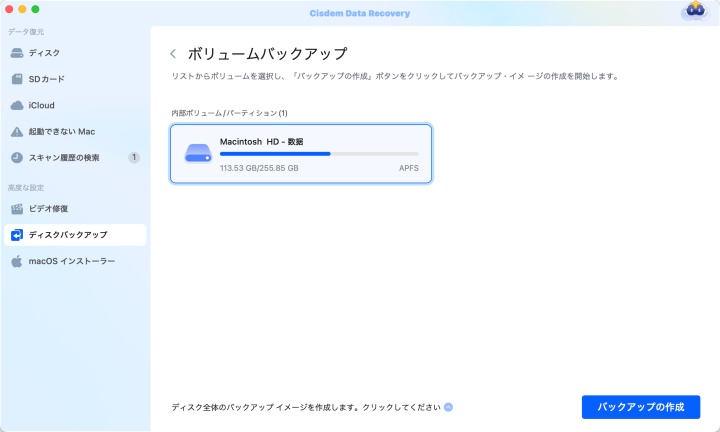Maximize the window with green button
The image size is (720, 432).
click(35, 9)
